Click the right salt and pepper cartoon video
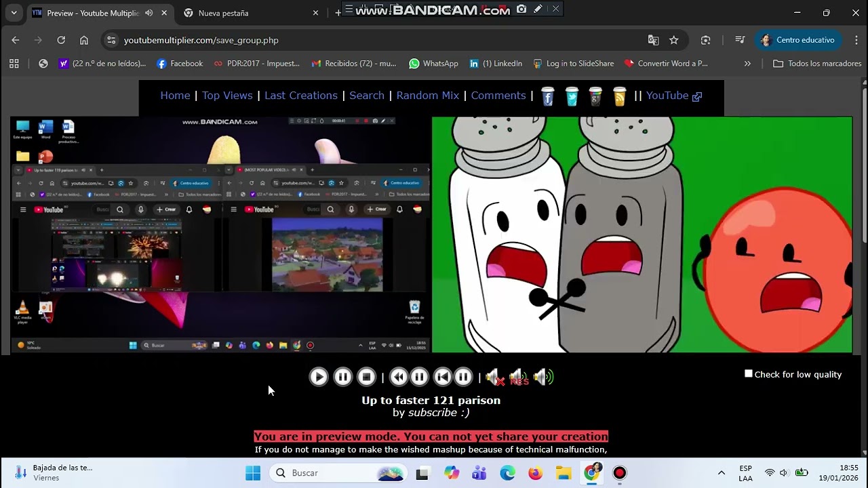 click(x=642, y=235)
